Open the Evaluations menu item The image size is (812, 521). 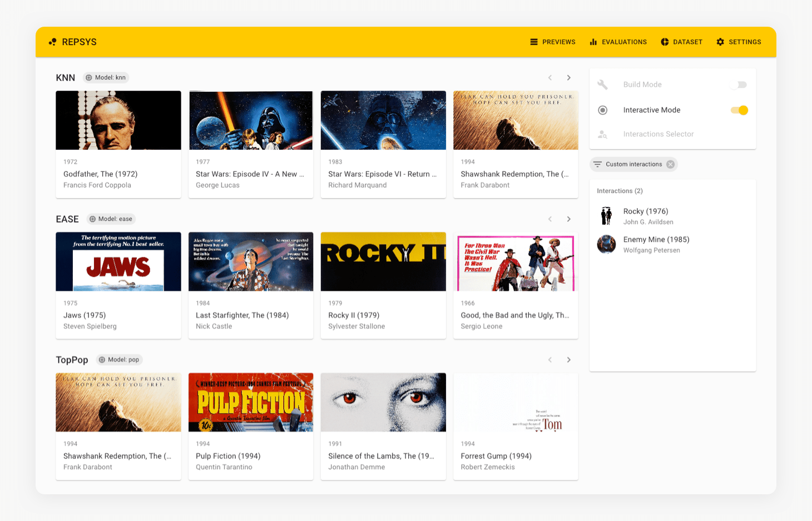click(x=618, y=42)
